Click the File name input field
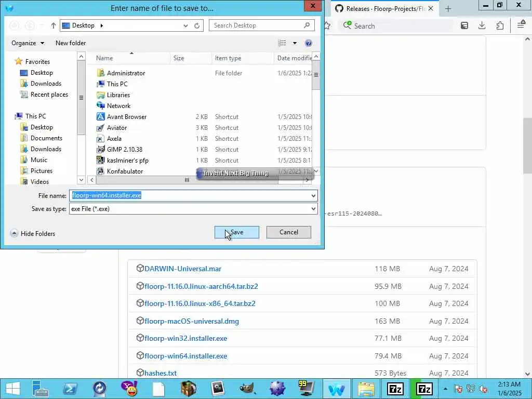 tap(189, 195)
